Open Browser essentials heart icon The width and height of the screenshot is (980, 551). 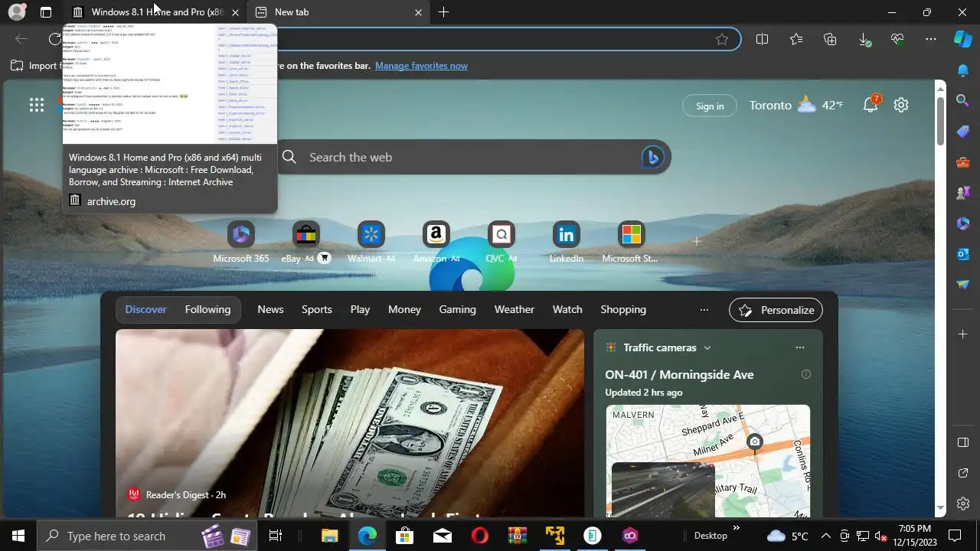click(x=897, y=39)
